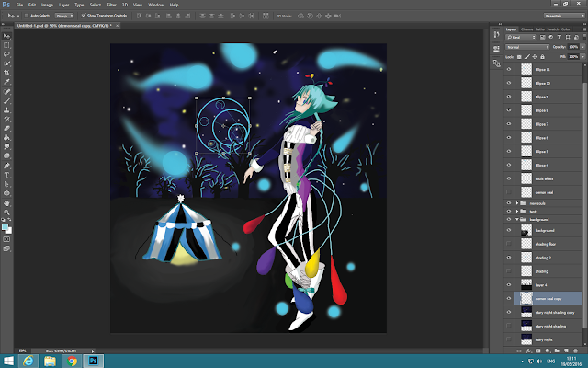Add a layer mask
The height and width of the screenshot is (368, 588).
pyautogui.click(x=538, y=351)
